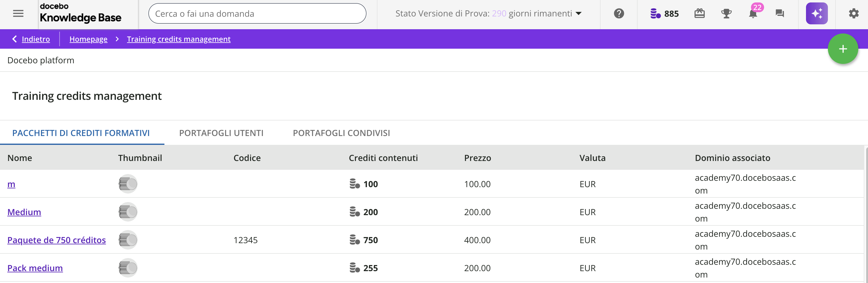Image resolution: width=868 pixels, height=283 pixels.
Task: Switch to Portafogli Condivisi tab
Action: 341,133
